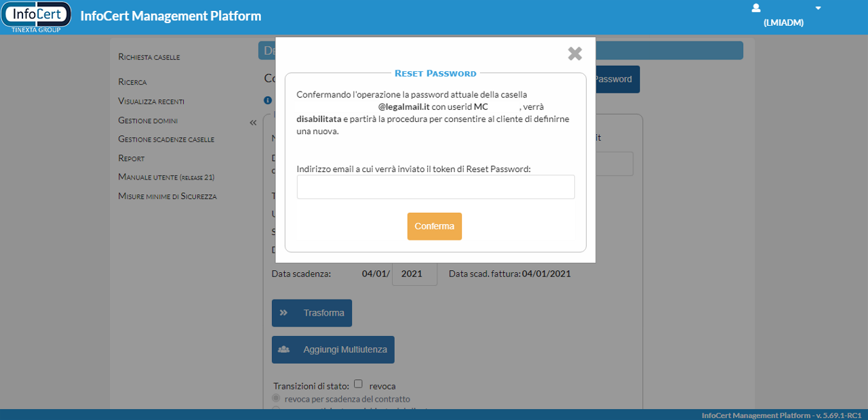Focus the token email address field

[x=435, y=187]
